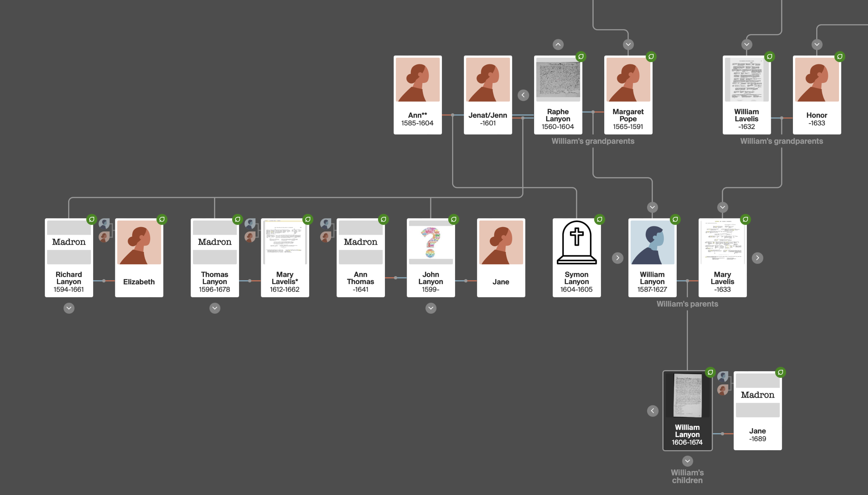The width and height of the screenshot is (868, 495).
Task: Click green leaf hint on Raphe Lanyon
Action: [581, 56]
